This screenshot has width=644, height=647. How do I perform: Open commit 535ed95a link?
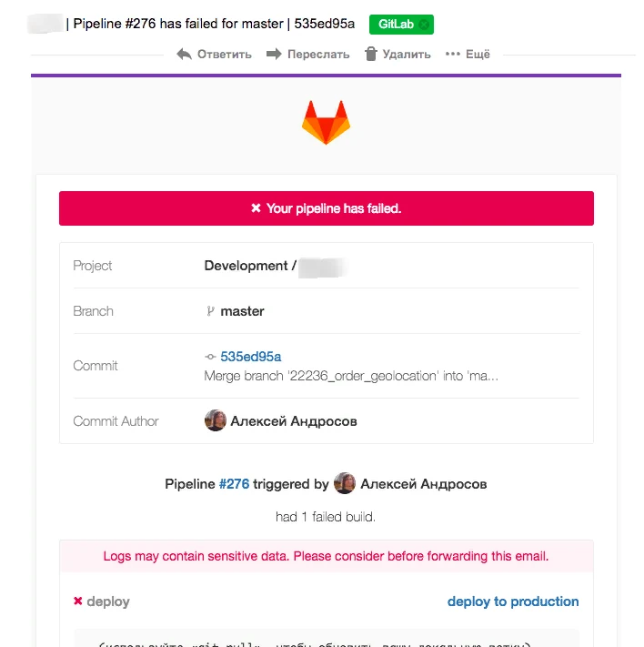pos(250,357)
